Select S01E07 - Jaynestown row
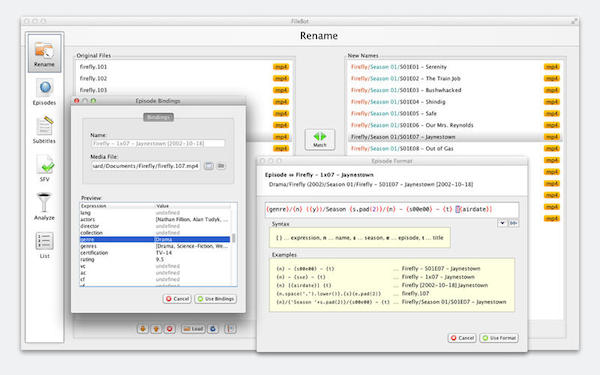The image size is (600, 375). pyautogui.click(x=455, y=137)
